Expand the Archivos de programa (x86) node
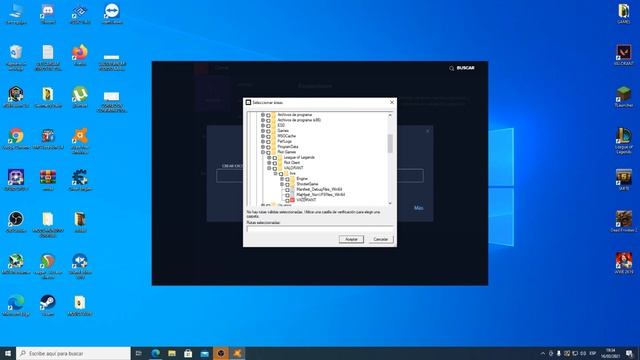Image resolution: width=640 pixels, height=360 pixels. coord(263,120)
